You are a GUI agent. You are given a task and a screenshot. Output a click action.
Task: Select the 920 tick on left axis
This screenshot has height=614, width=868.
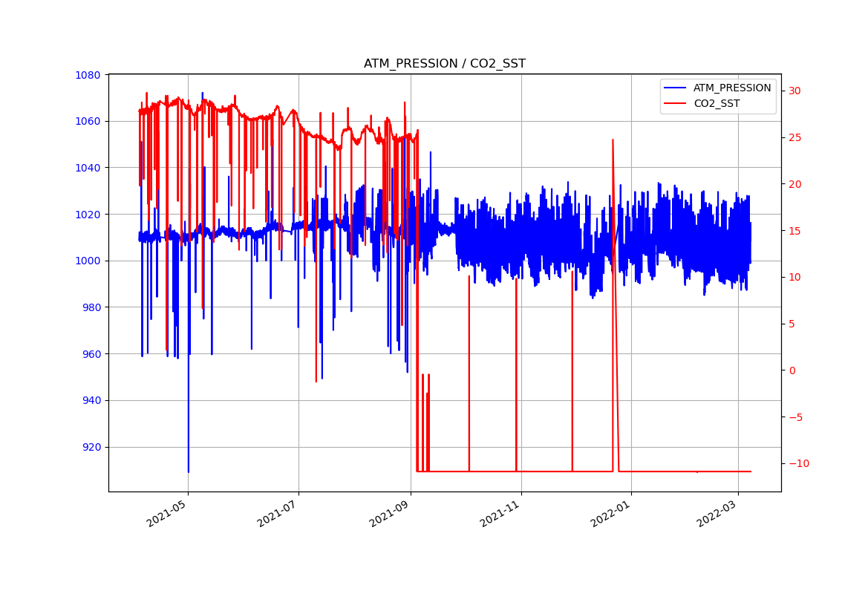91,448
